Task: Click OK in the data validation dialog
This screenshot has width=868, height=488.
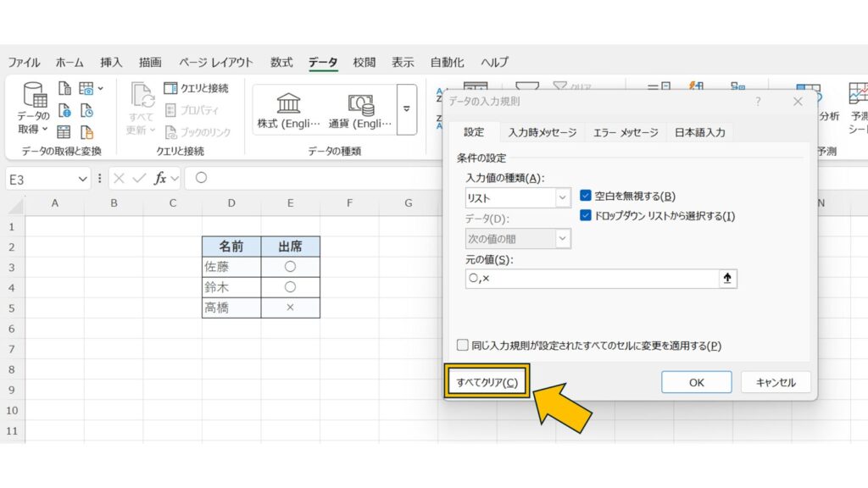Action: click(x=696, y=382)
